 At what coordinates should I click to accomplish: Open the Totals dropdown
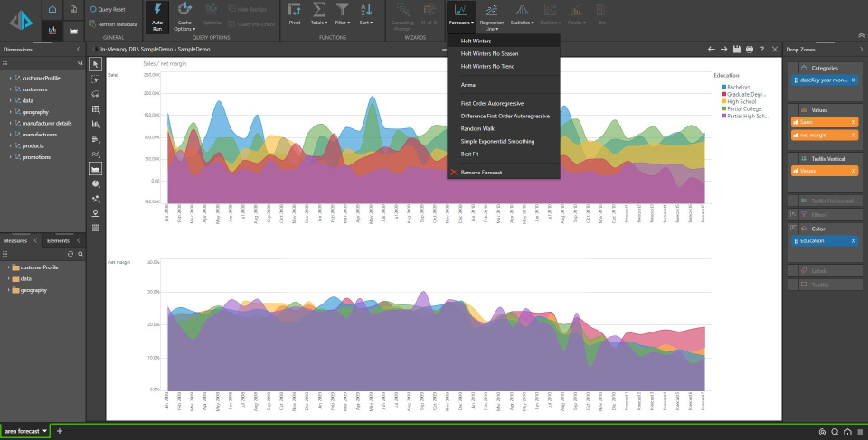319,14
